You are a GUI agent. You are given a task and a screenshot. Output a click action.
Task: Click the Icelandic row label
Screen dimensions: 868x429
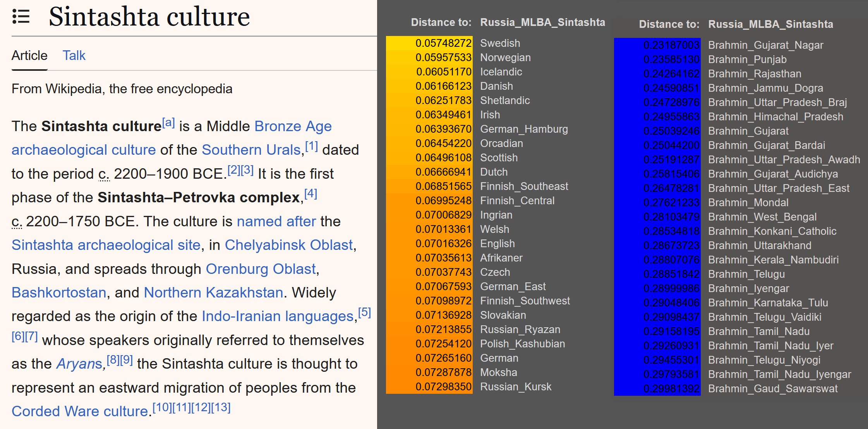[501, 72]
